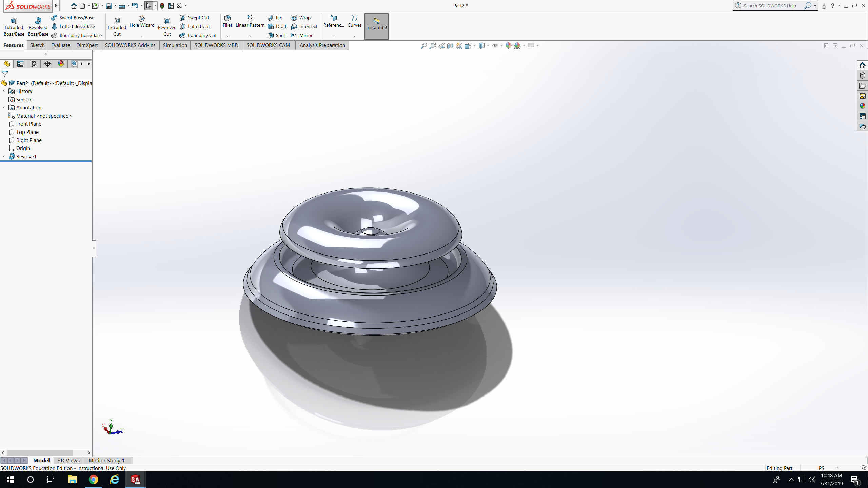Open the ConfigurationManager tab icon
868x488 pixels.
[34, 64]
